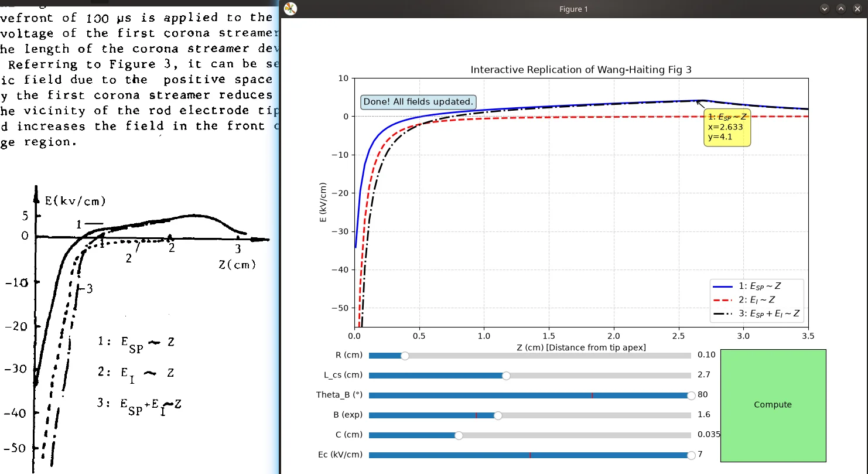868x474 pixels.
Task: Click the matplotlib icon in Figure 1 title bar
Action: click(x=291, y=9)
